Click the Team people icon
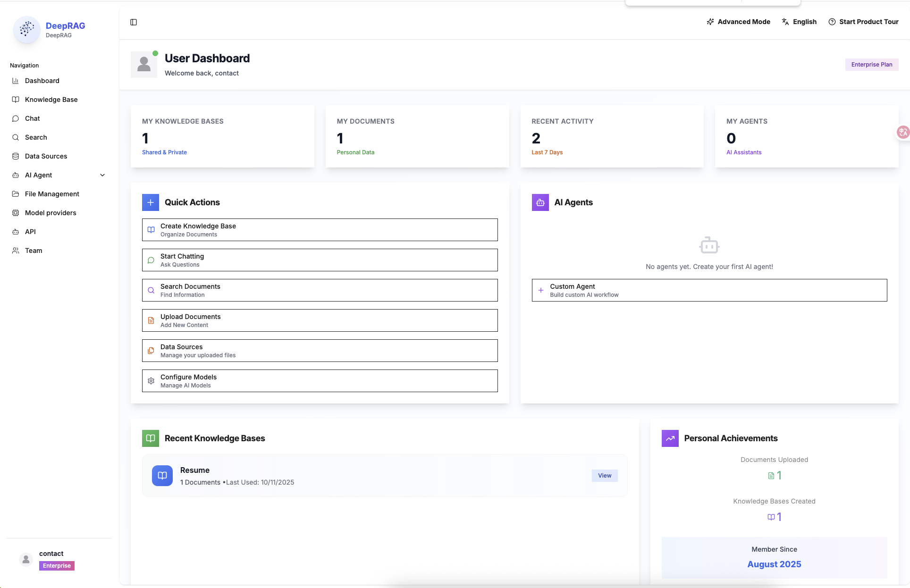 (x=16, y=251)
